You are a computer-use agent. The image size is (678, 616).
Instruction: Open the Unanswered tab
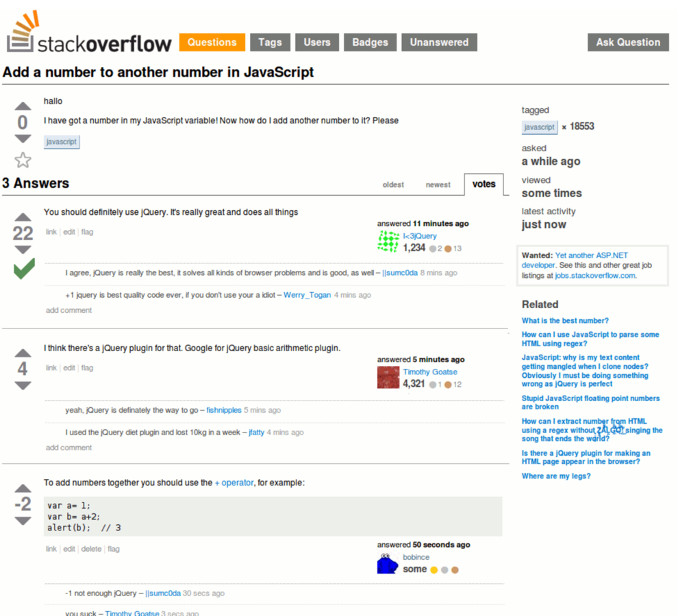[439, 42]
